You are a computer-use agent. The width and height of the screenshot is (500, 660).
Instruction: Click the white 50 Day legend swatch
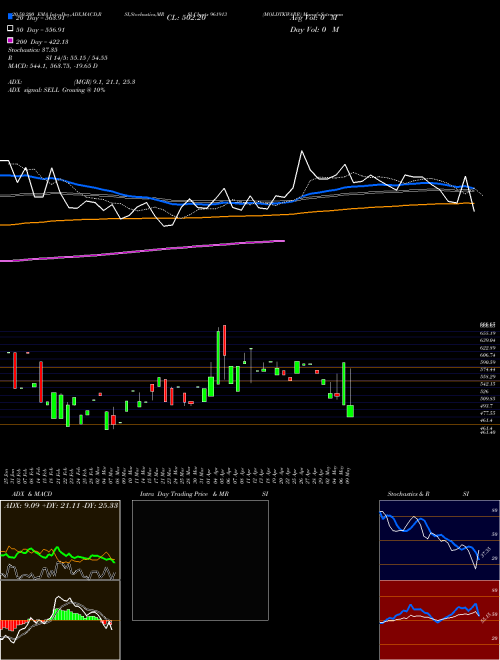(10, 29)
